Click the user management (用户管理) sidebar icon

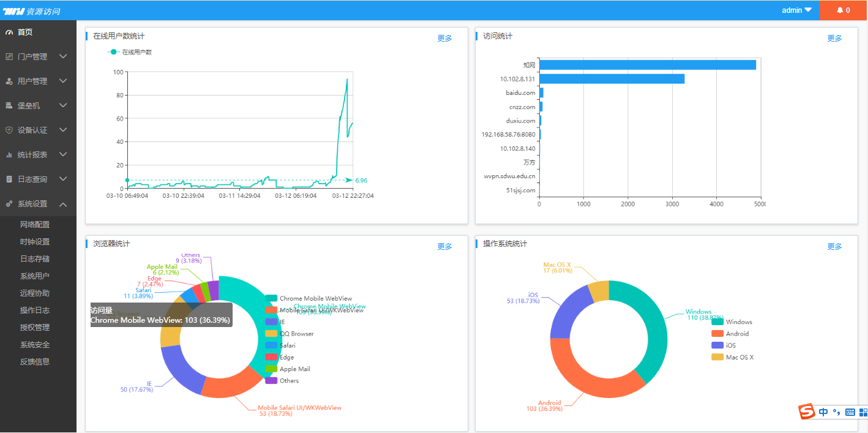click(9, 81)
